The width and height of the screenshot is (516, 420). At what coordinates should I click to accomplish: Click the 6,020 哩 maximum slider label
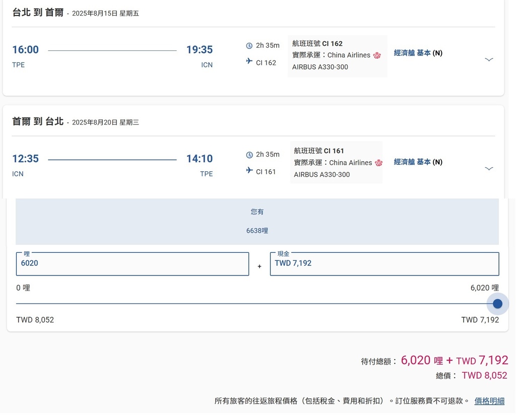[x=484, y=288]
